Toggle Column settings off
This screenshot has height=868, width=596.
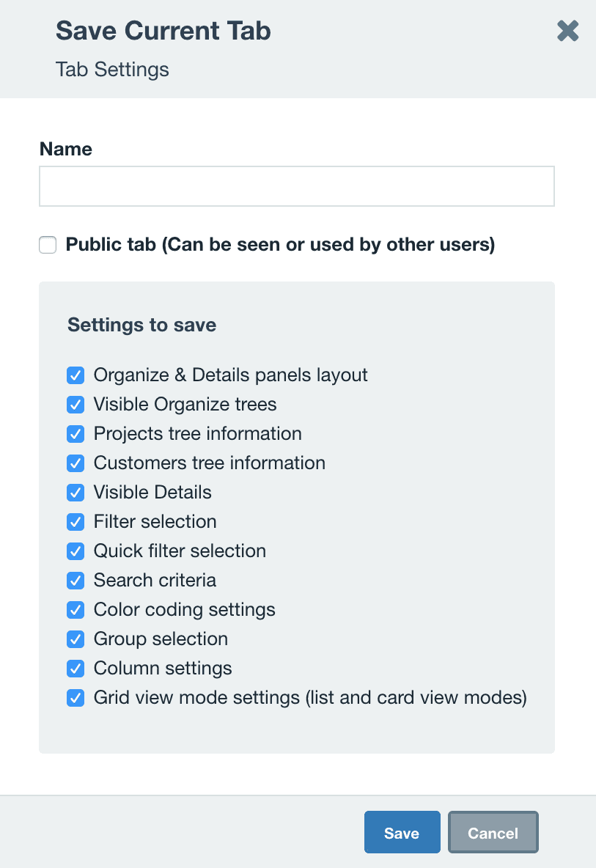(x=76, y=668)
